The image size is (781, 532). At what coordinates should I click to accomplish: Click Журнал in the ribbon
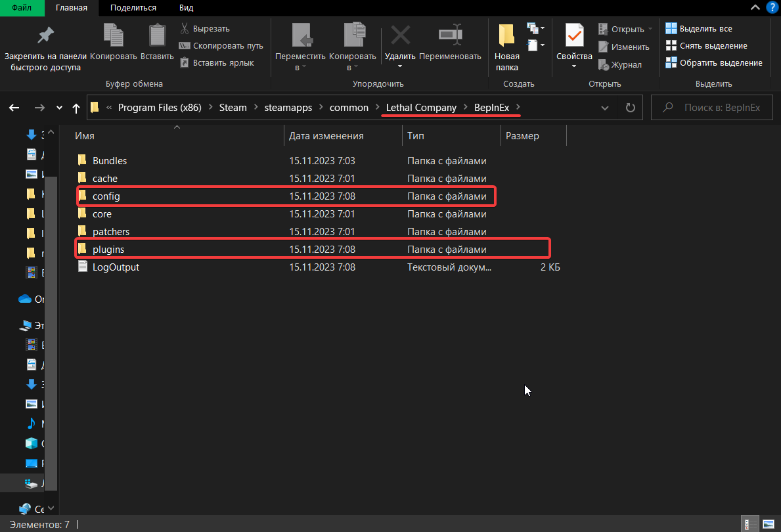pos(619,65)
